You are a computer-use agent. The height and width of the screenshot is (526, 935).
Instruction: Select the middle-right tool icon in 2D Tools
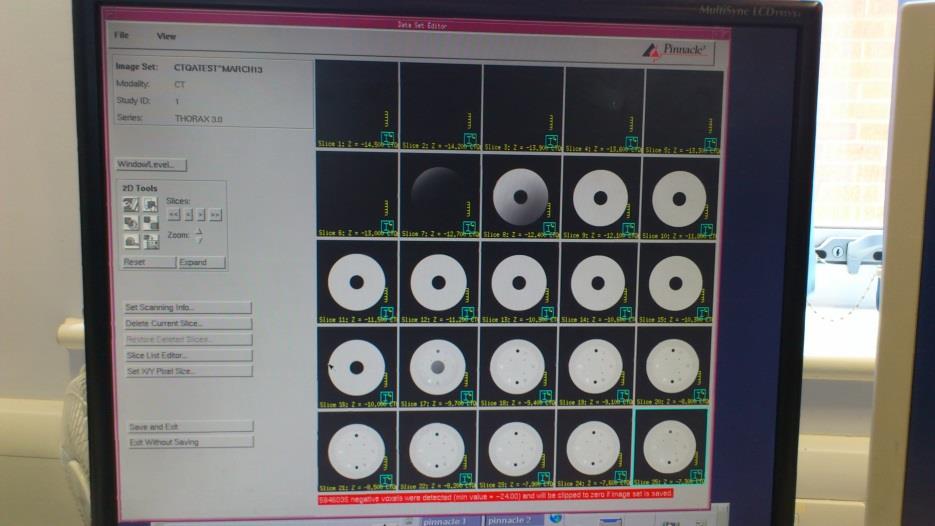pyautogui.click(x=151, y=224)
